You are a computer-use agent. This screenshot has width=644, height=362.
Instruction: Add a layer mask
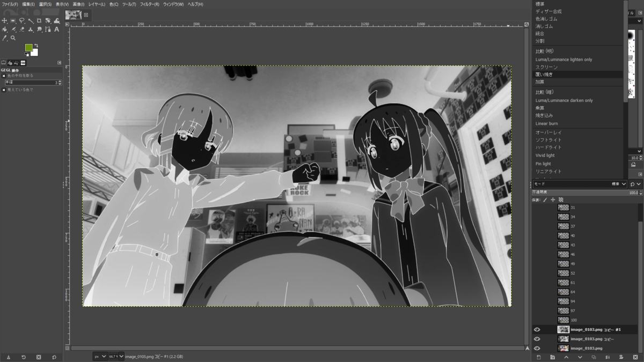click(x=621, y=357)
